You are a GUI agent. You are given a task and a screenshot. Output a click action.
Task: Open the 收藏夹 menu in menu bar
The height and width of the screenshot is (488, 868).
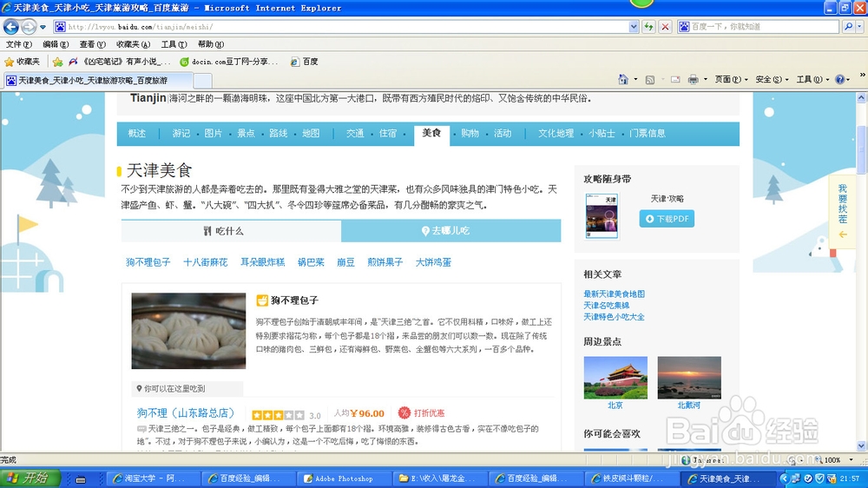pos(133,44)
